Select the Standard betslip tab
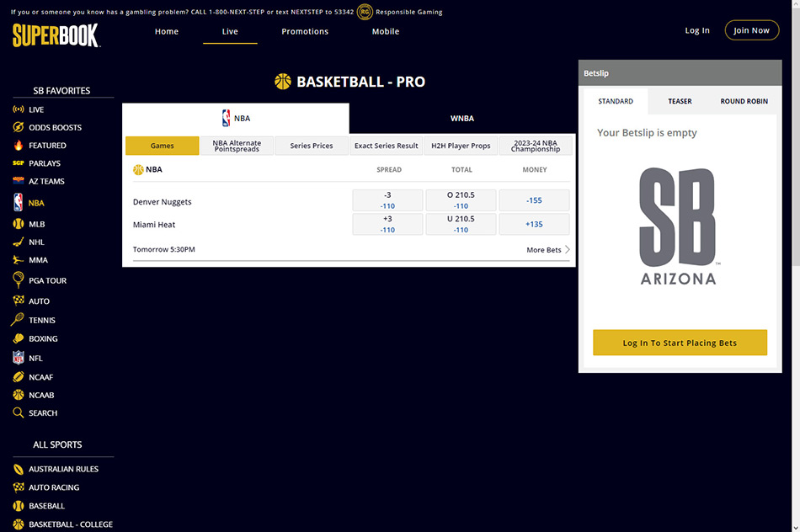The width and height of the screenshot is (800, 532). click(616, 101)
